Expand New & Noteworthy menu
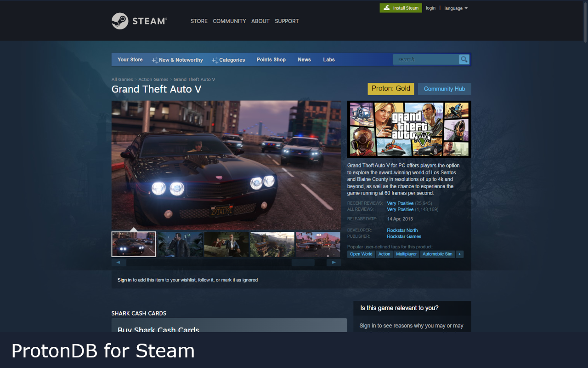This screenshot has height=368, width=588. click(177, 60)
